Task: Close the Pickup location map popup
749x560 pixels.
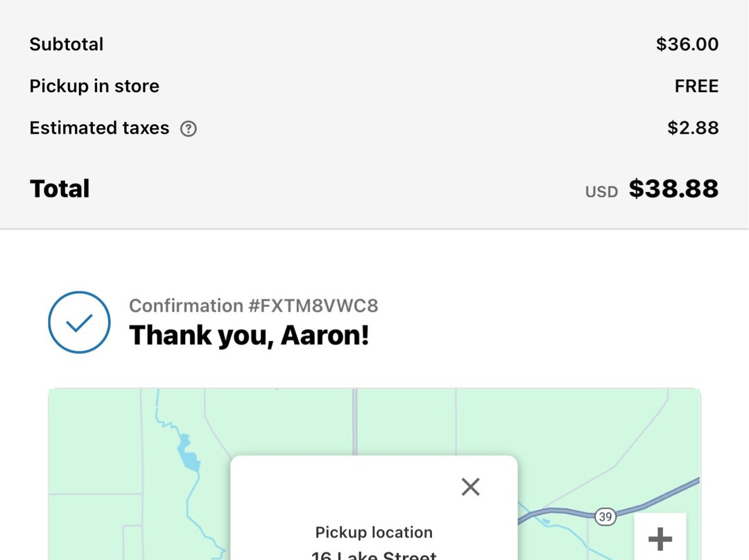Action: pos(470,487)
